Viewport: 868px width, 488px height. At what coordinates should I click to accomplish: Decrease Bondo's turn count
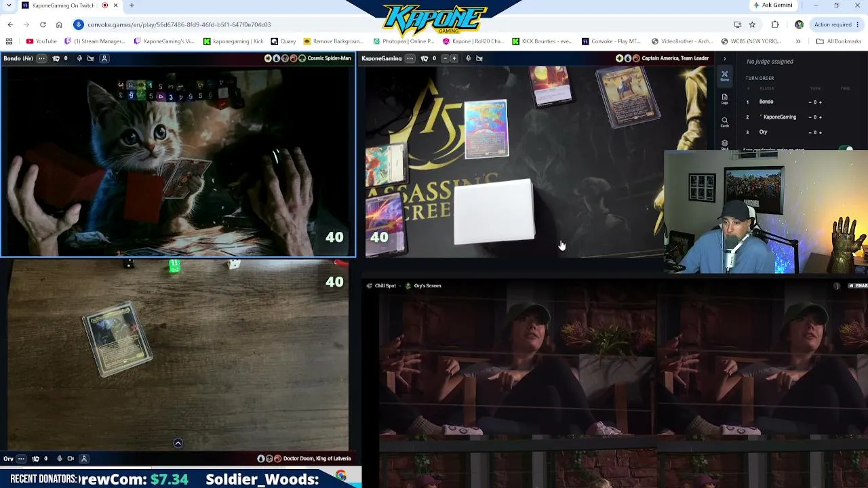click(x=810, y=102)
